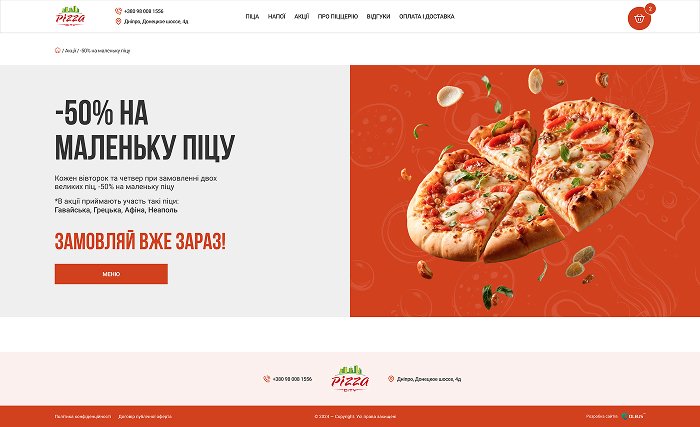700x427 pixels.
Task: Click the Pizza City logo in header
Action: click(70, 16)
